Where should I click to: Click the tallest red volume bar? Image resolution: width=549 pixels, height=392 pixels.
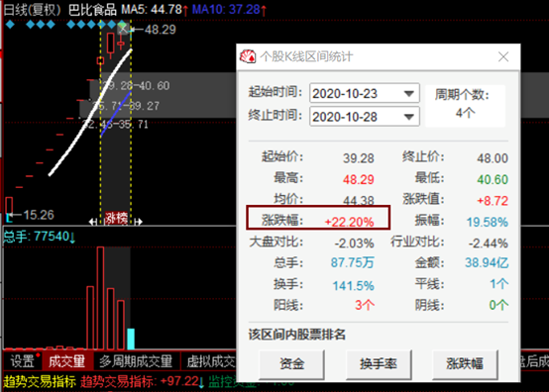point(100,298)
